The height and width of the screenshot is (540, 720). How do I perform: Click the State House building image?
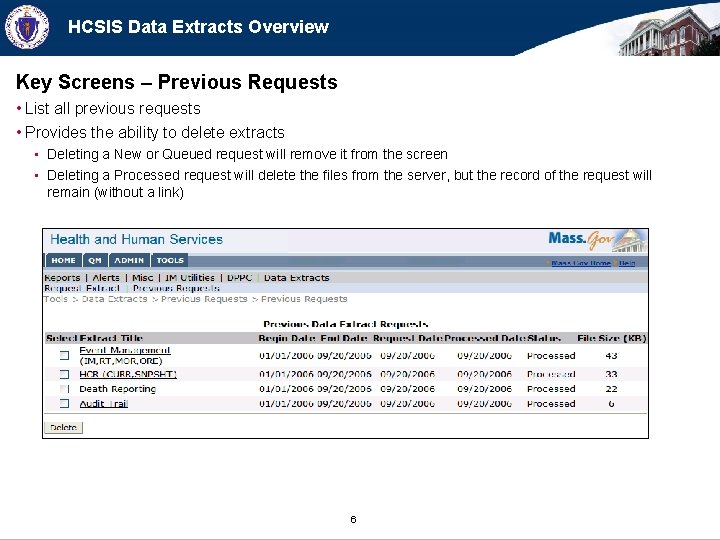tap(668, 32)
